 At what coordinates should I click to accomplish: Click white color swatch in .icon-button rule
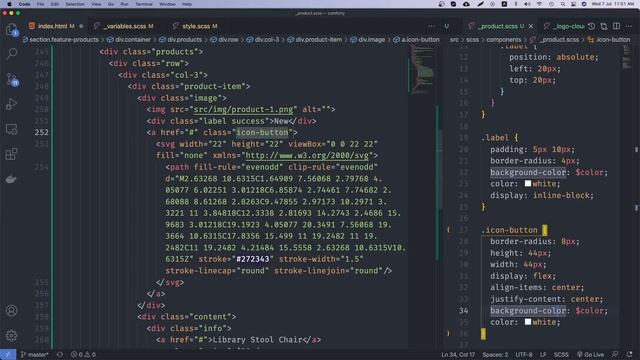tap(528, 322)
